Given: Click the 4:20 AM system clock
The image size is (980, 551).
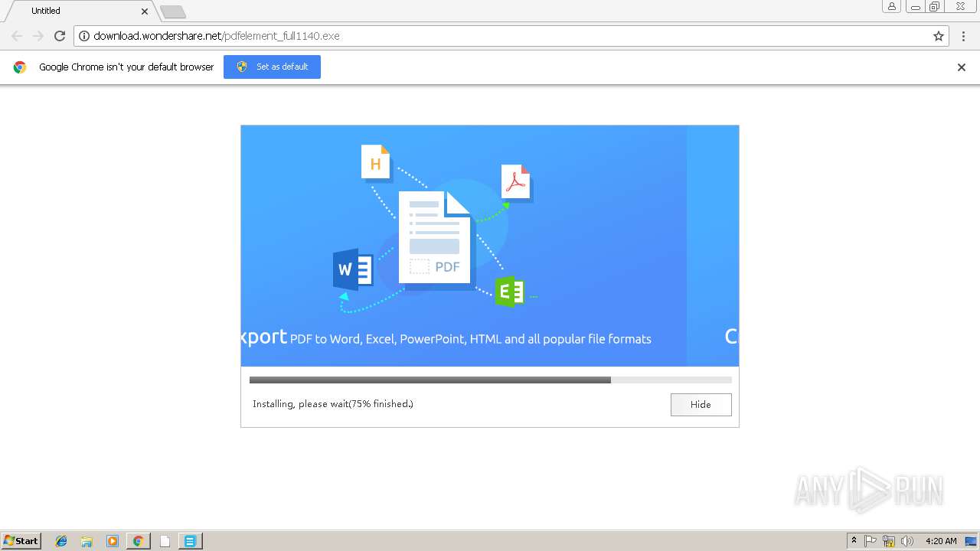Looking at the screenshot, I should point(941,541).
